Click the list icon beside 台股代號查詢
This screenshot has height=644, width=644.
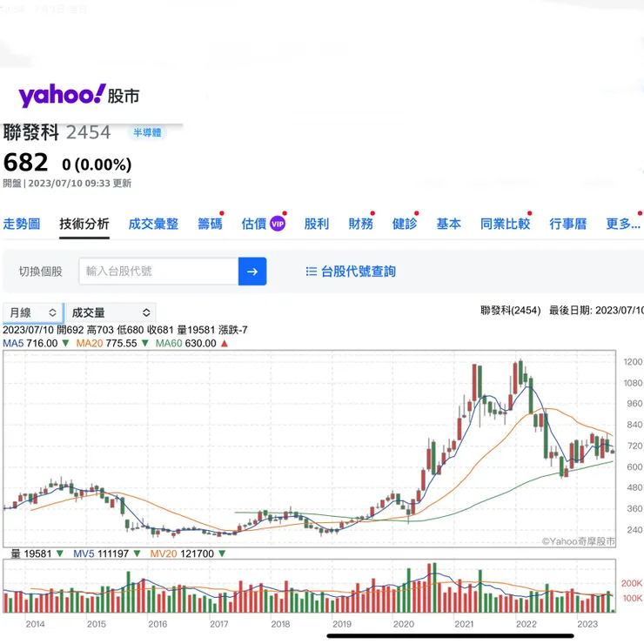click(311, 272)
